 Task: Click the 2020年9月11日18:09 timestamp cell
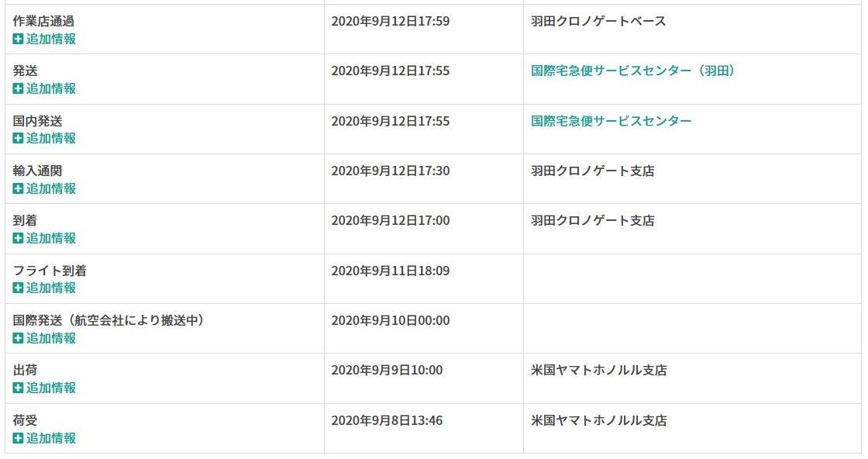[390, 271]
